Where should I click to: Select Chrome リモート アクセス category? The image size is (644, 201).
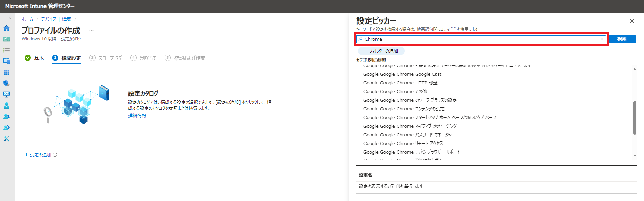(x=403, y=143)
